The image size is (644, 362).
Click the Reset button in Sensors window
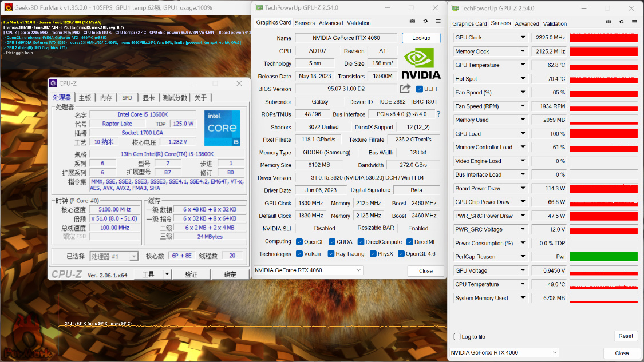point(626,336)
